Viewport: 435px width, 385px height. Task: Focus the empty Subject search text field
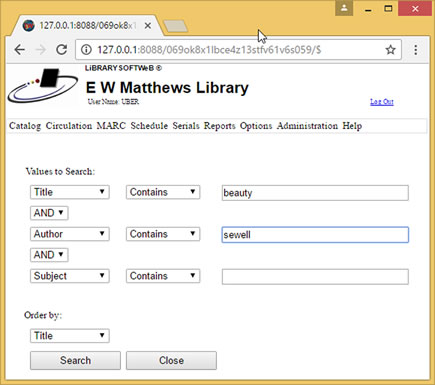click(x=315, y=277)
